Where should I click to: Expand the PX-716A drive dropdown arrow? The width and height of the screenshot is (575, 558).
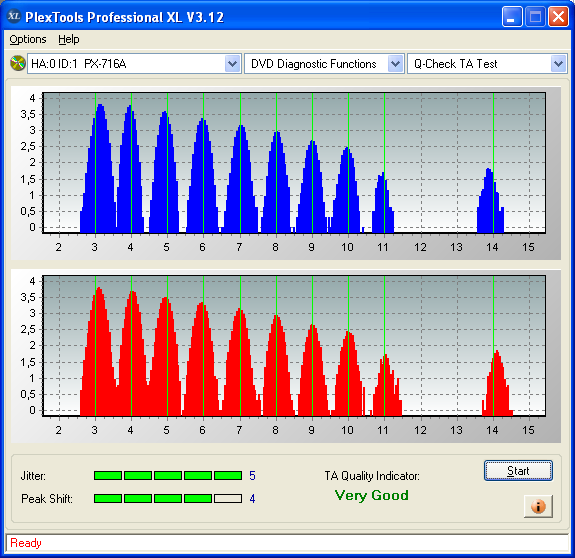(232, 63)
